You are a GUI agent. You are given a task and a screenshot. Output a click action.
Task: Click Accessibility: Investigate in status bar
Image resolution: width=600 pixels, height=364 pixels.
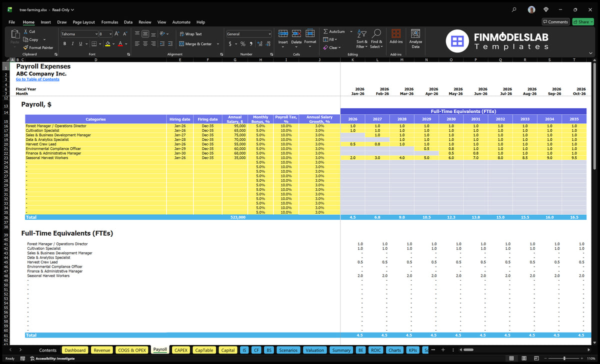pyautogui.click(x=52, y=359)
